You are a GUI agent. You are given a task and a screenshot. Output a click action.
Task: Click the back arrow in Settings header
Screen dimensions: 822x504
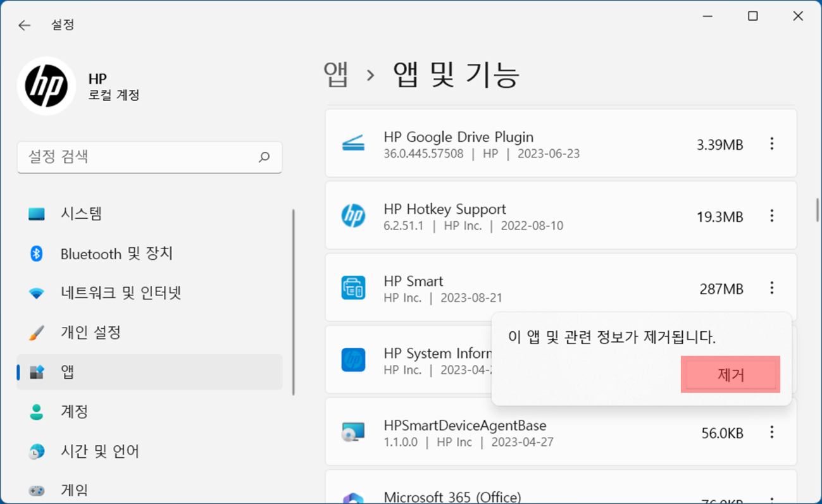tap(24, 25)
